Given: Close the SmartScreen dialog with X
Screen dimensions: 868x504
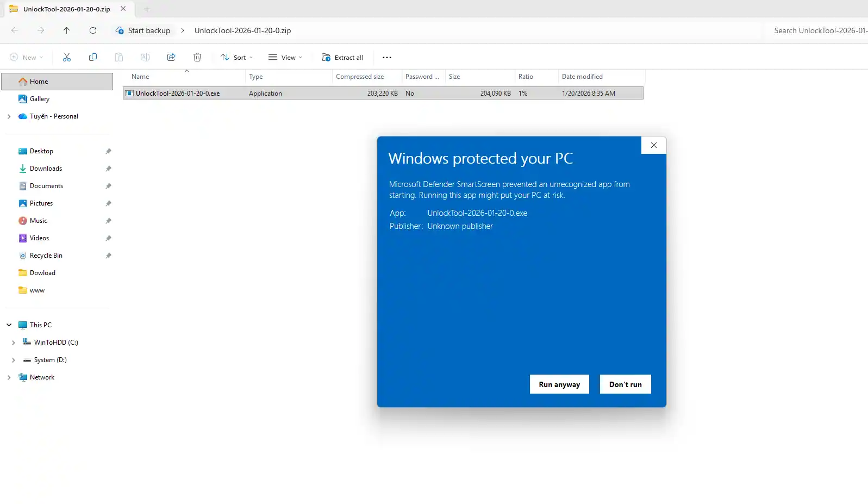Looking at the screenshot, I should [654, 145].
